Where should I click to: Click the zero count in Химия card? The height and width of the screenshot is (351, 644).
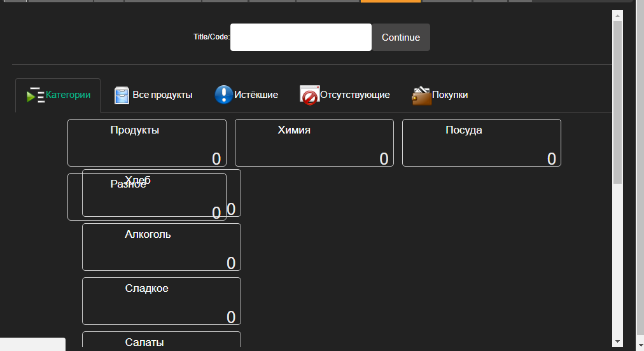coord(384,159)
